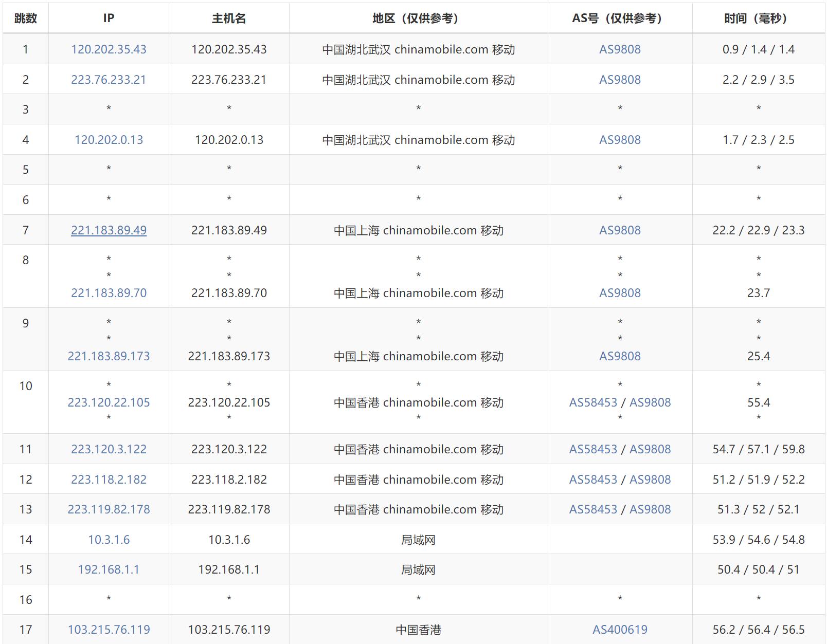Screen dimensions: 827x644
Task: Select region 局域网 in hop 15 row
Action: [418, 569]
